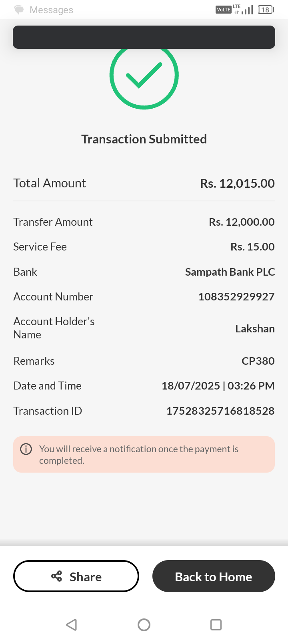Image resolution: width=288 pixels, height=644 pixels.
Task: Tap the info icon in notification banner
Action: tap(26, 449)
